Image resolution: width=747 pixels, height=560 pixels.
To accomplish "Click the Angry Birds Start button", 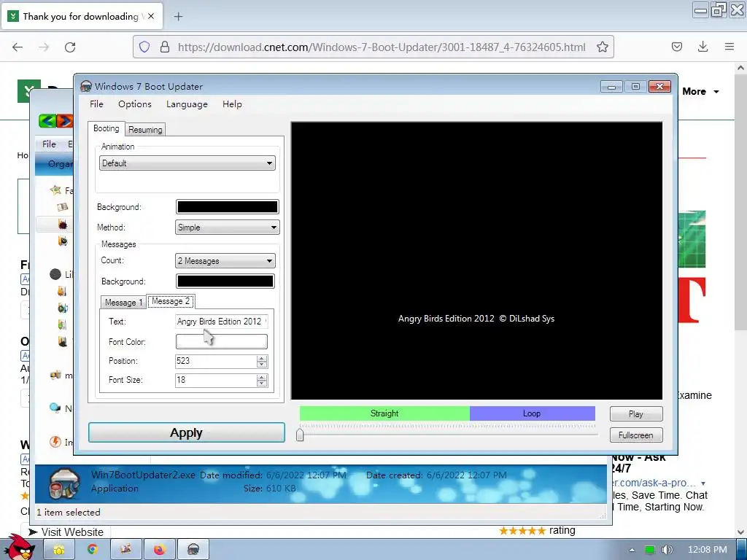I will click(x=20, y=548).
